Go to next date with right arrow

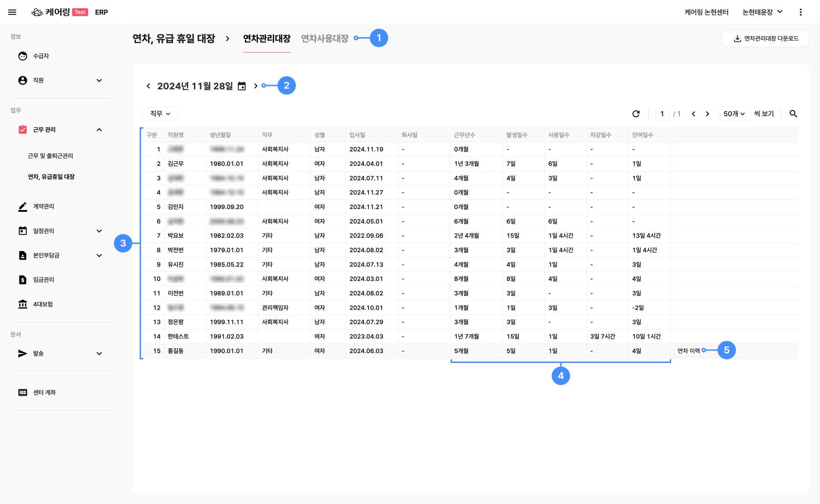point(255,86)
